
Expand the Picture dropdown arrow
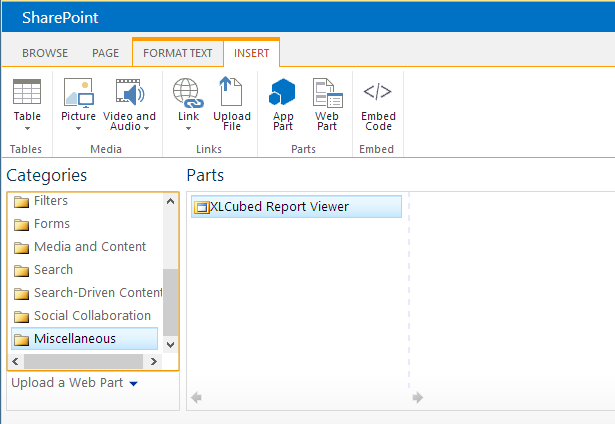coord(78,128)
